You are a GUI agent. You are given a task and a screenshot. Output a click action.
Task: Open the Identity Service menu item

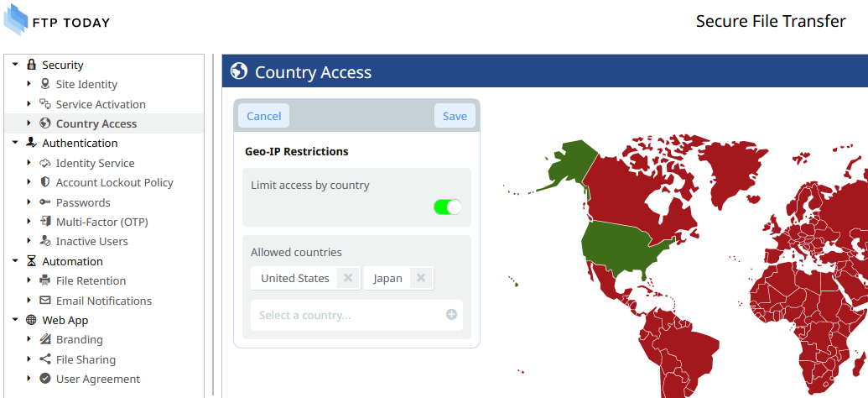[x=96, y=163]
